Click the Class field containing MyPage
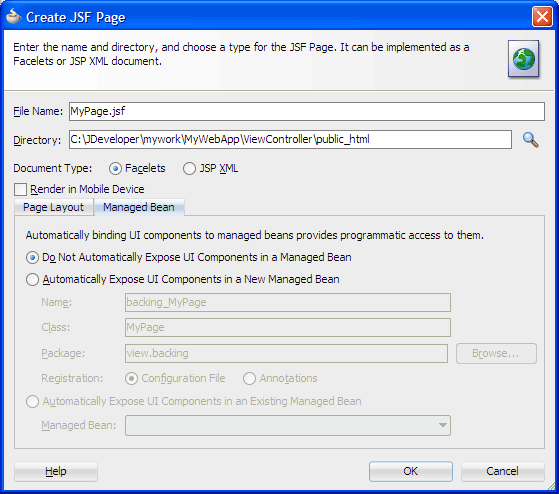The width and height of the screenshot is (559, 494). pos(288,327)
